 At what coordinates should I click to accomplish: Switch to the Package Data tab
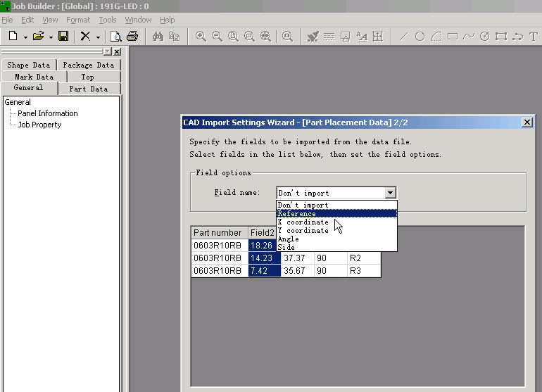pos(89,65)
